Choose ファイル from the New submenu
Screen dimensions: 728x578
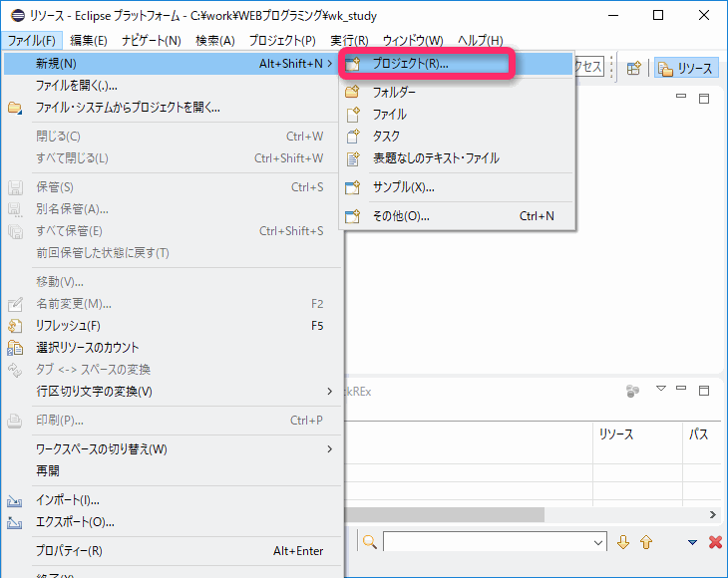coord(457,115)
